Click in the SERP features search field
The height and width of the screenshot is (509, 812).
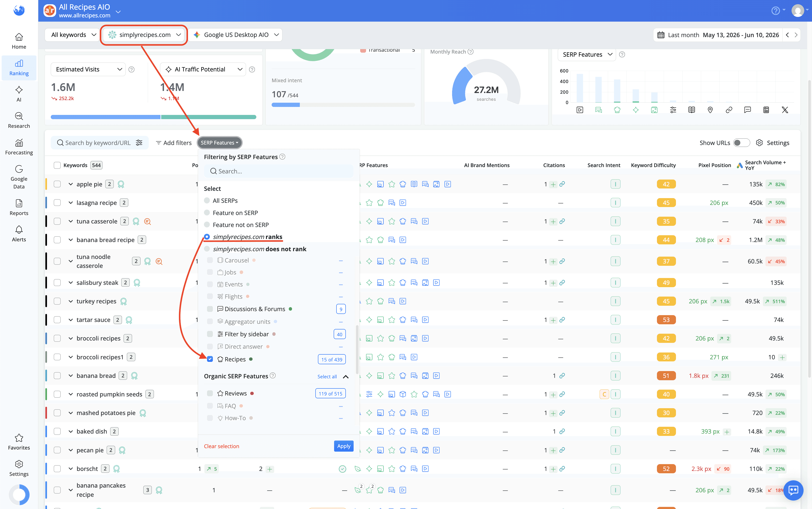click(x=279, y=171)
